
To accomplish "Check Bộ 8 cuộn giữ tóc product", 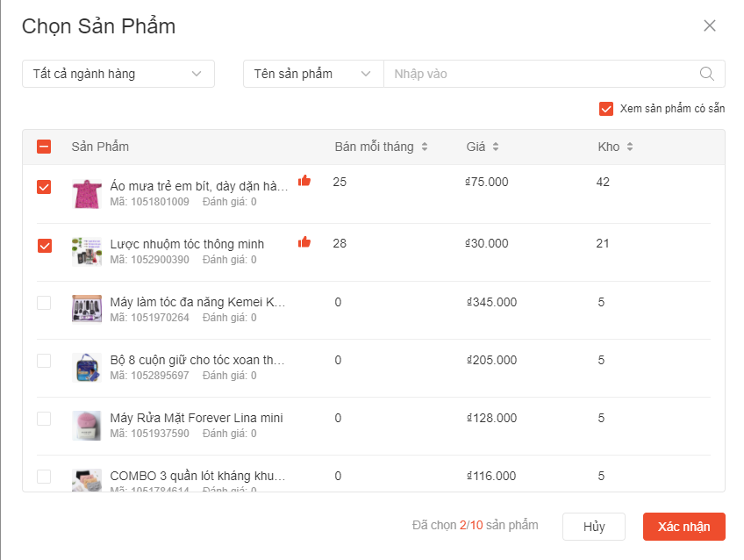I will pos(44,361).
